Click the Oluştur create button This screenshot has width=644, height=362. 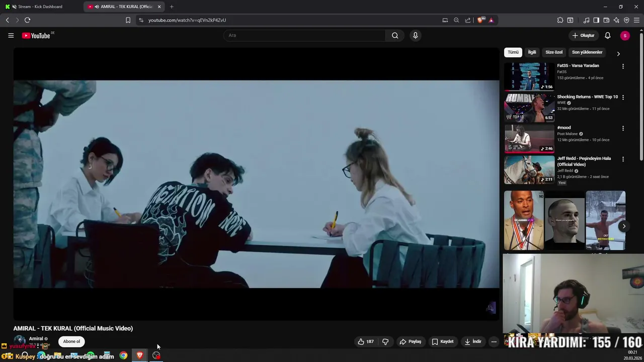point(583,35)
